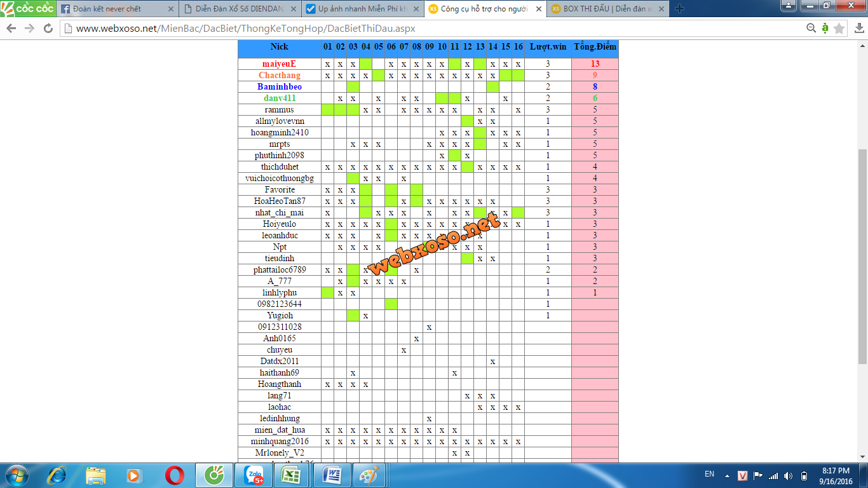868x488 pixels.
Task: Click the nick 'nhat_chi_mai'
Action: point(280,213)
